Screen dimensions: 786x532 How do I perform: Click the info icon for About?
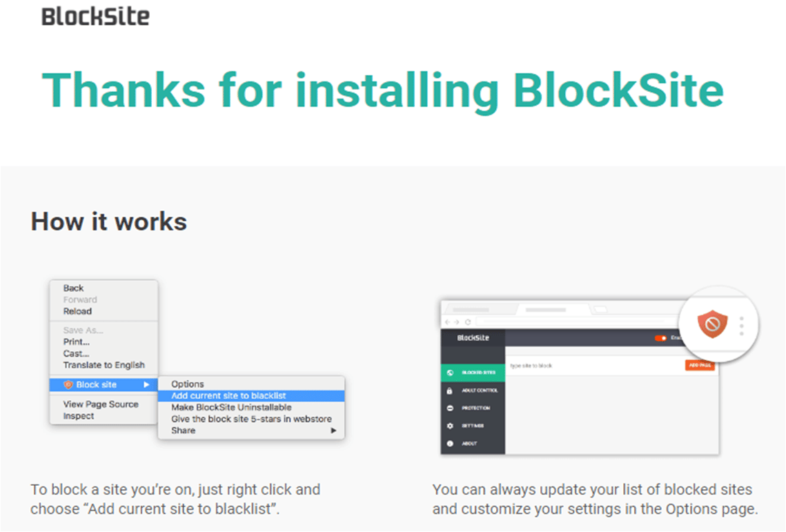[x=450, y=443]
